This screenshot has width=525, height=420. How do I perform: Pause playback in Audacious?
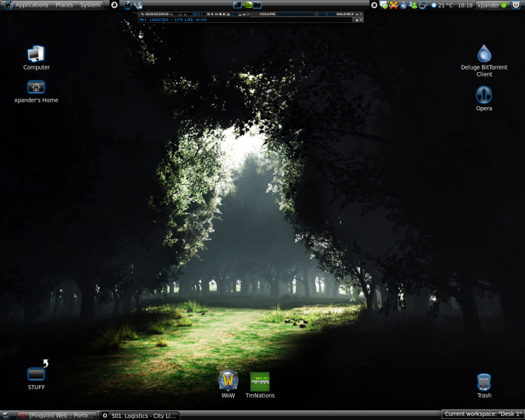[x=217, y=14]
